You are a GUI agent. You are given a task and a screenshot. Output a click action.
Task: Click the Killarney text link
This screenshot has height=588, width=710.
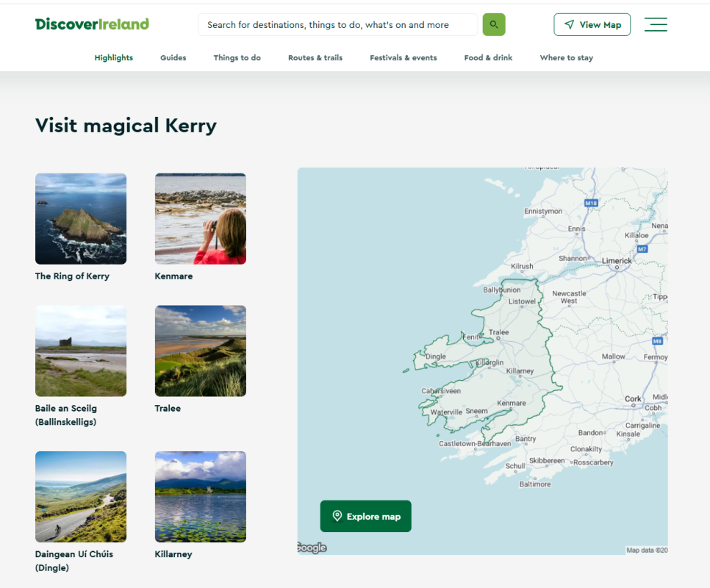[173, 554]
